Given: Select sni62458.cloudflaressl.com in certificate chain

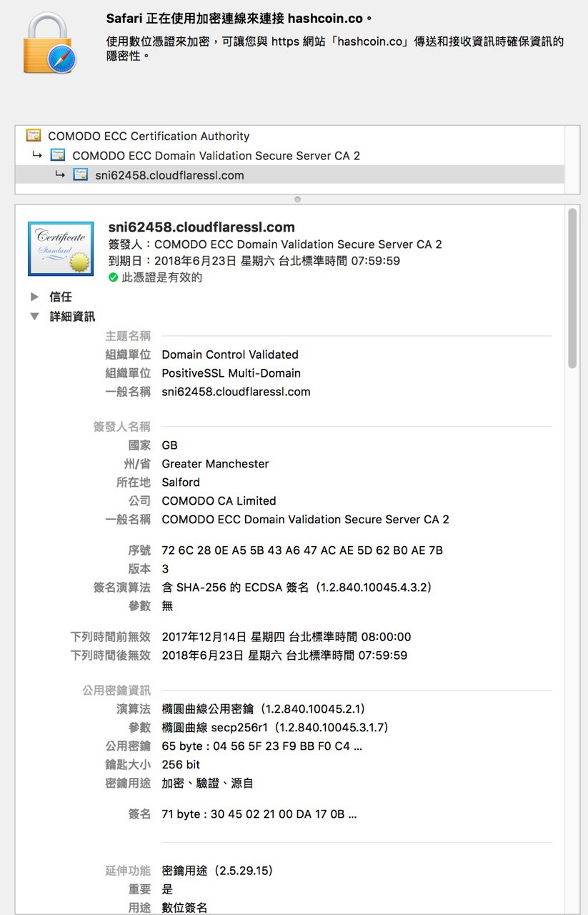Looking at the screenshot, I should tap(290, 175).
